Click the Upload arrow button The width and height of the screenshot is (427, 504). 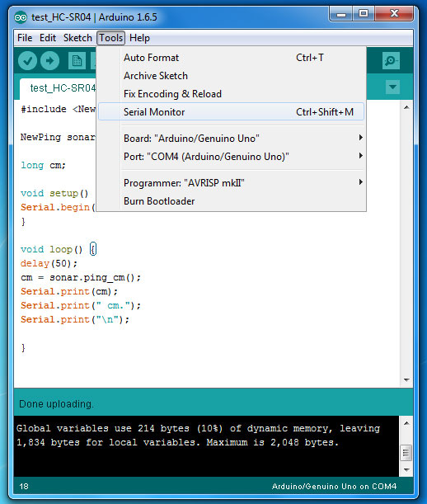click(x=49, y=61)
